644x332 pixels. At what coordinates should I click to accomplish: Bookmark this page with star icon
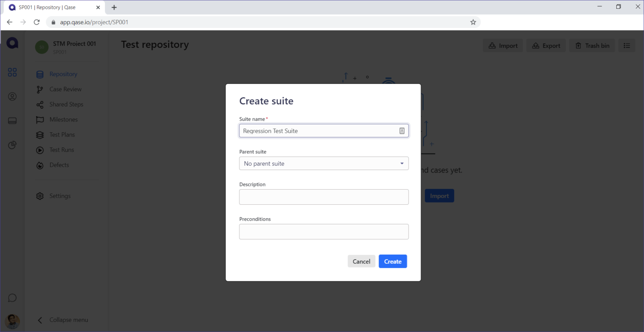[473, 22]
